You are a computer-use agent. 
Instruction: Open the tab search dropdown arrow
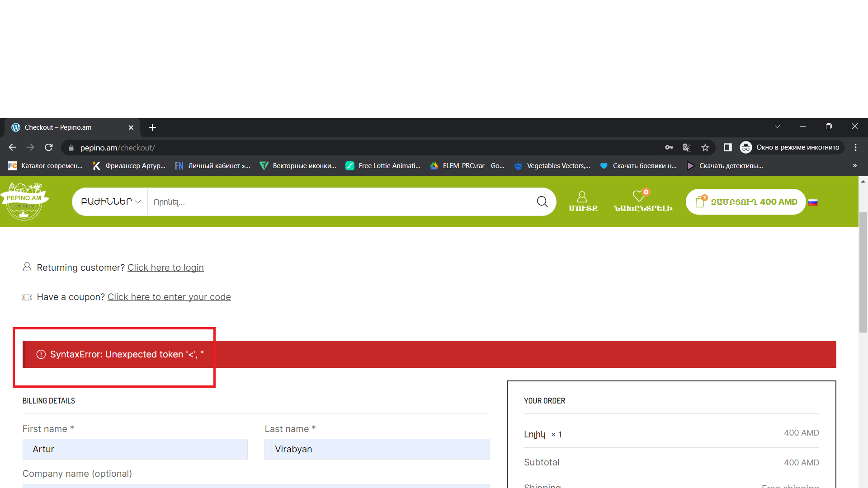777,127
